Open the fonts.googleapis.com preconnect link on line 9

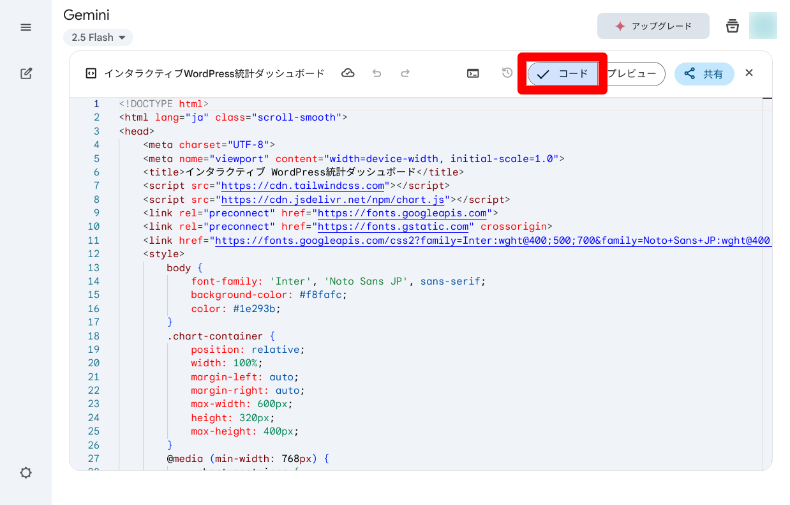point(402,213)
